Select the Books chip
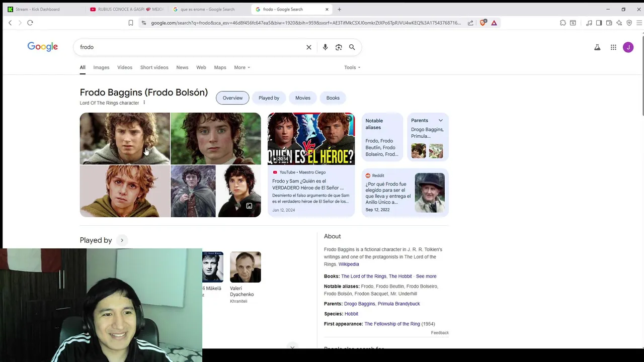Screen dimensions: 644x362 pos(333,98)
